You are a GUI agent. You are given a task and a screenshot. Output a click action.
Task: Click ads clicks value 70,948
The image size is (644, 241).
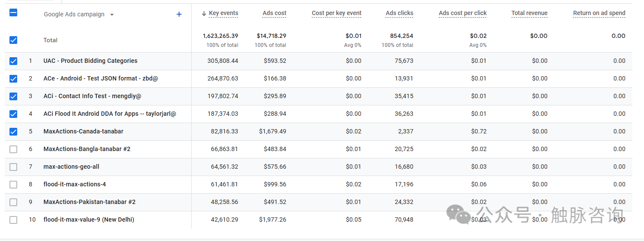[x=404, y=219]
